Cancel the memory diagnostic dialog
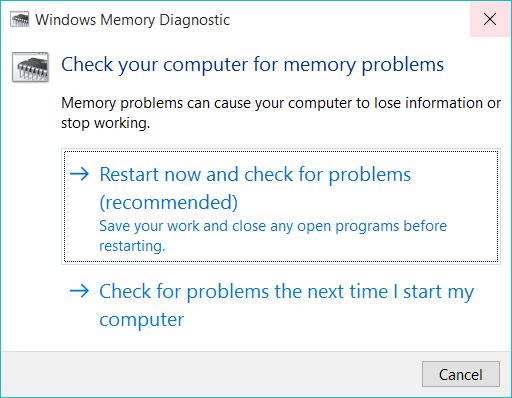Viewport: 512px width, 398px height. pos(461,374)
